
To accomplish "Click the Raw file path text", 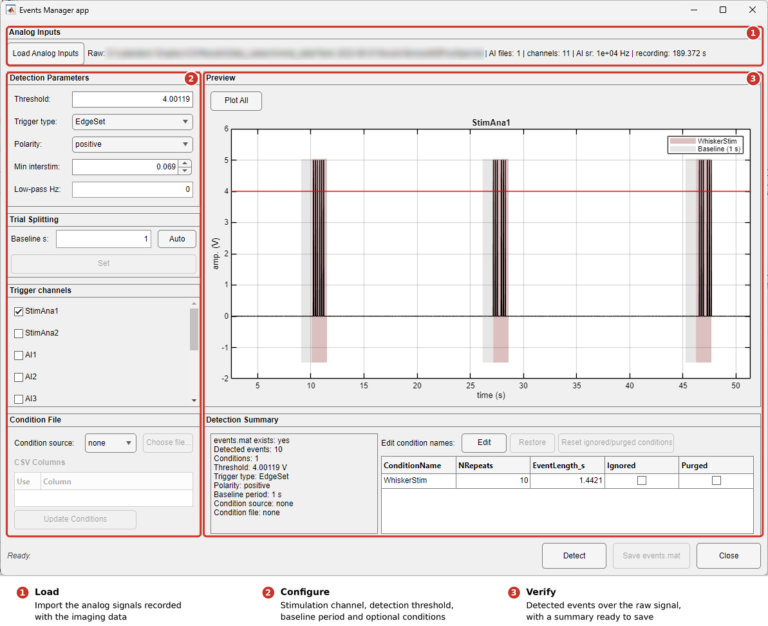I will click(294, 53).
